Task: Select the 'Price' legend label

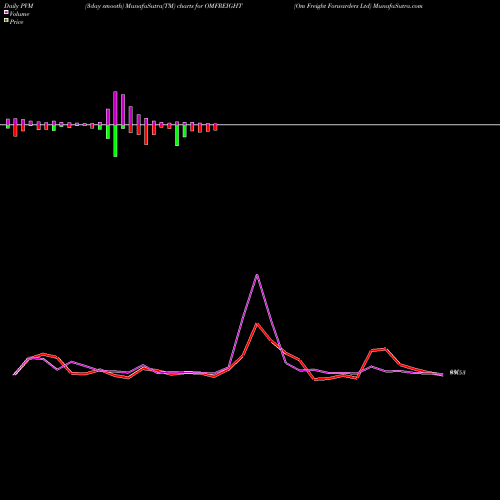Action: (16, 22)
